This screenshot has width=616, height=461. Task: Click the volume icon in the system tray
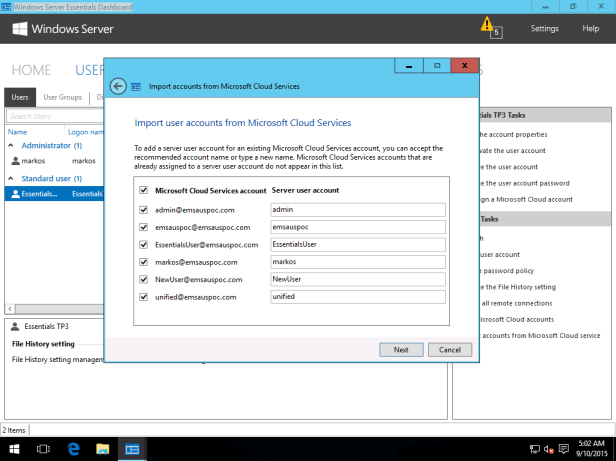click(x=548, y=449)
